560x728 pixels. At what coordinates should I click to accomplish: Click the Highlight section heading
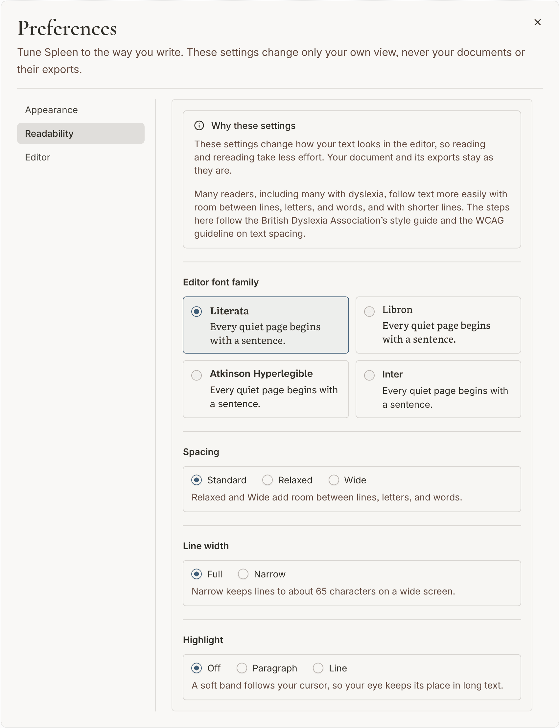point(203,640)
